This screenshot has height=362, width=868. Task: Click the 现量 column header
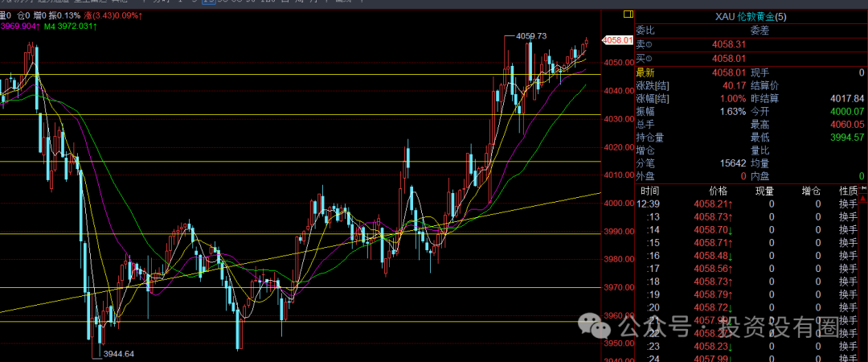(765, 191)
